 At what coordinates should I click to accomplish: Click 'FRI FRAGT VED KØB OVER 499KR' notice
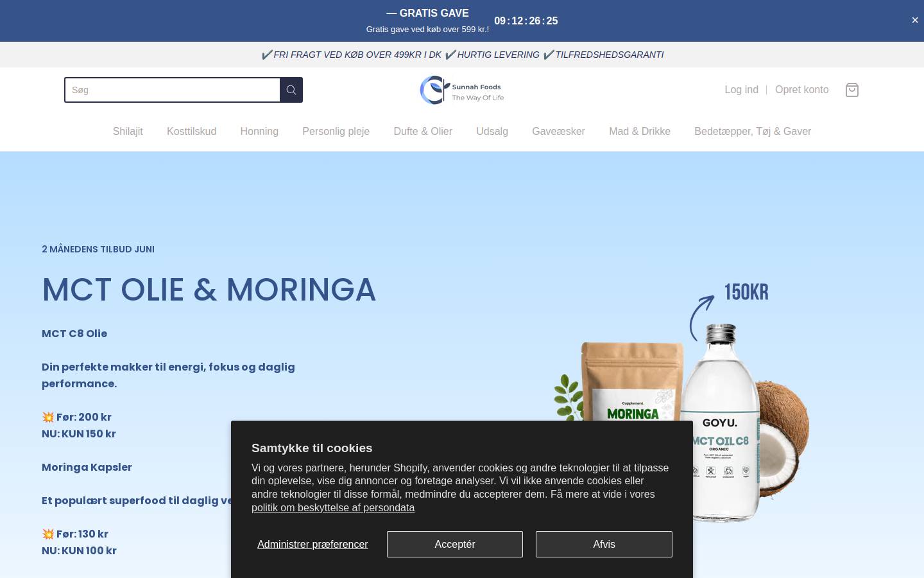tap(352, 55)
